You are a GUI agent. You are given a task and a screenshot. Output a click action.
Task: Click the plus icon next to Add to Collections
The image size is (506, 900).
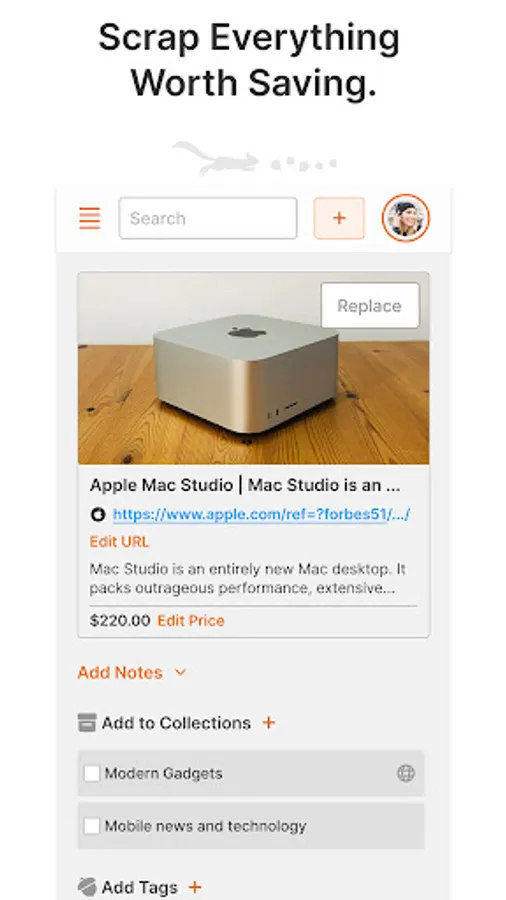pyautogui.click(x=268, y=723)
